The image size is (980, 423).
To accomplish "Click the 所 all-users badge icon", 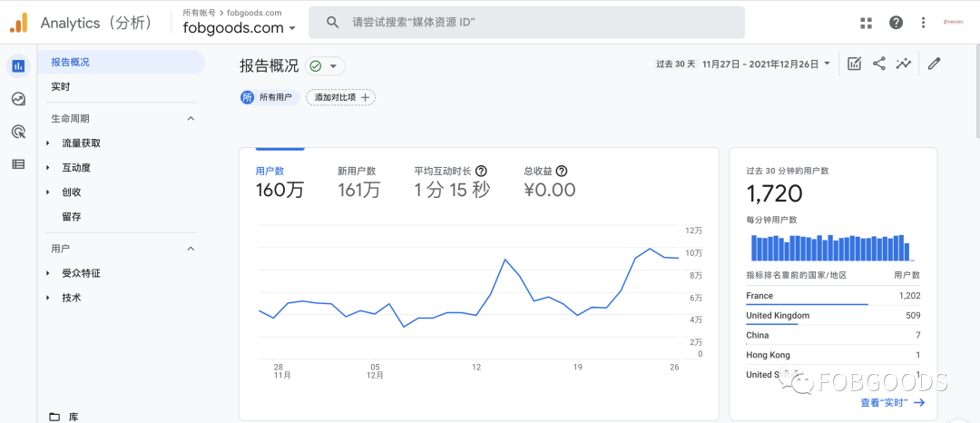I will click(248, 97).
